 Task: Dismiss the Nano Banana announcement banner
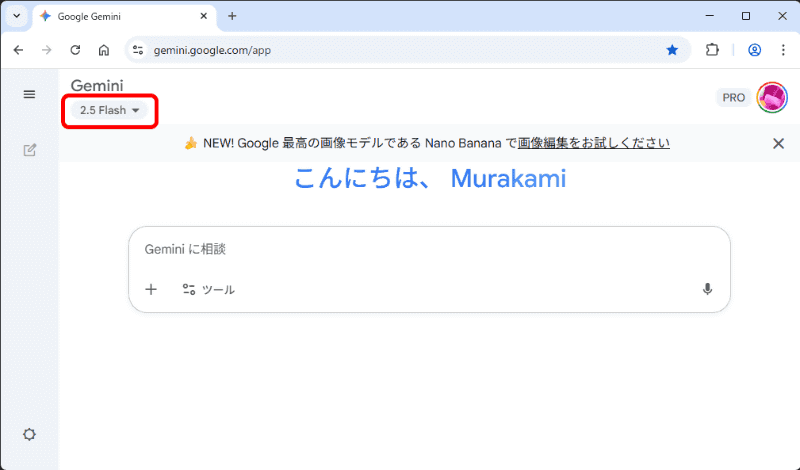coord(778,143)
